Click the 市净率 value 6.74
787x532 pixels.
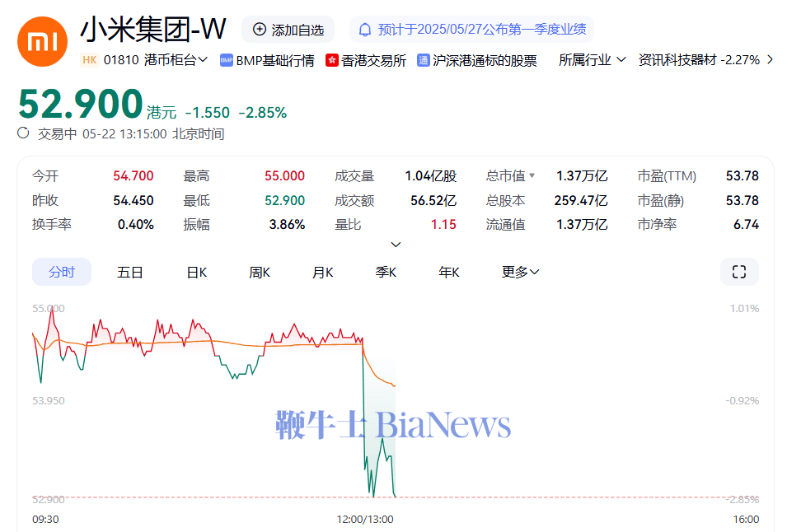[x=746, y=224]
